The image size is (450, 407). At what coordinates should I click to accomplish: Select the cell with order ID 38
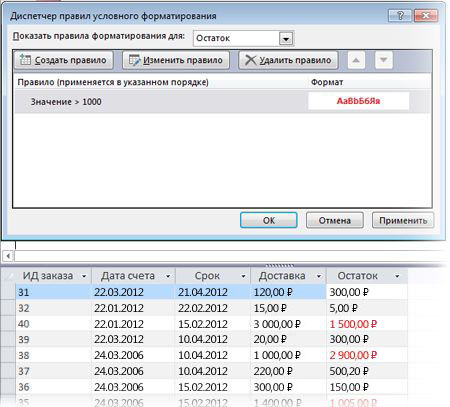pyautogui.click(x=53, y=355)
